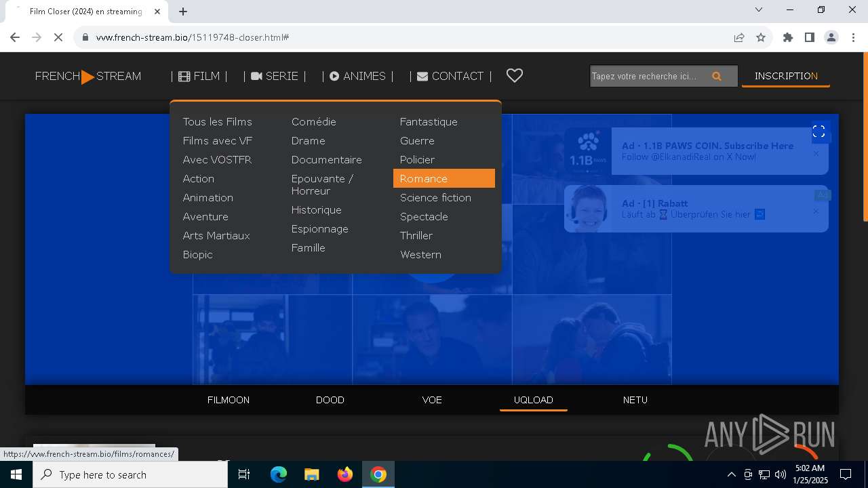This screenshot has height=488, width=868.
Task: Open the volume control in the tray
Action: tap(780, 474)
